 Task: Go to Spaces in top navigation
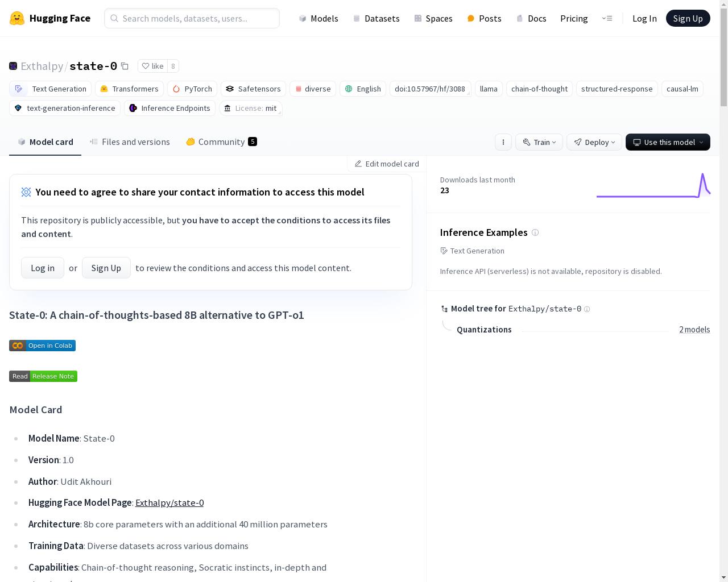coord(433,18)
